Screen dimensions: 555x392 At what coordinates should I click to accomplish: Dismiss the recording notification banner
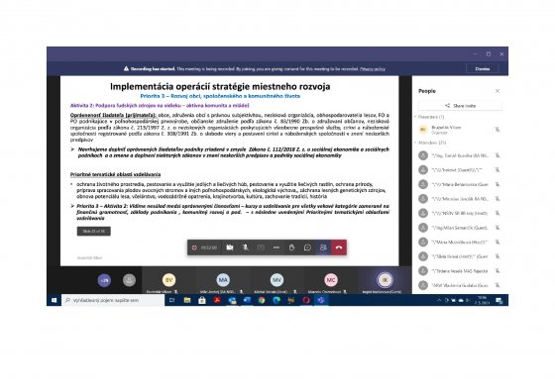(483, 69)
